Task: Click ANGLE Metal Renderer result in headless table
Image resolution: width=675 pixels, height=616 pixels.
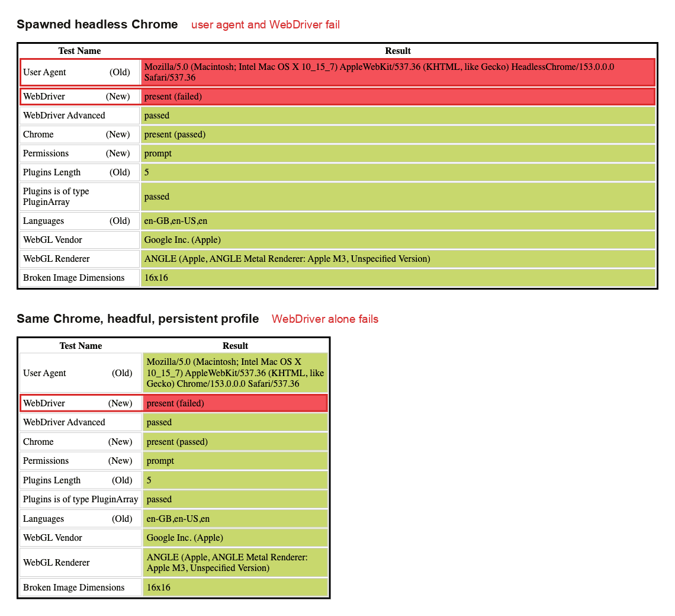Action: point(398,259)
